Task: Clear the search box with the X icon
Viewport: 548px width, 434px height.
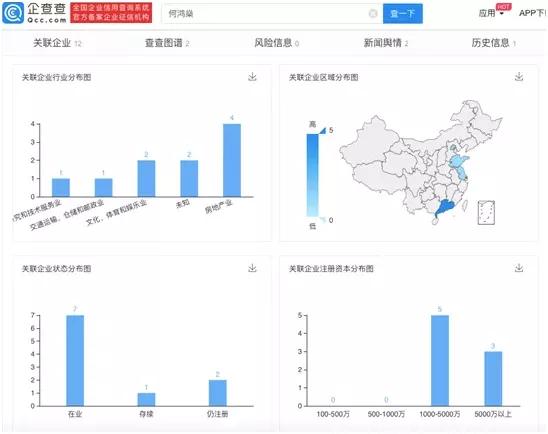Action: click(373, 14)
